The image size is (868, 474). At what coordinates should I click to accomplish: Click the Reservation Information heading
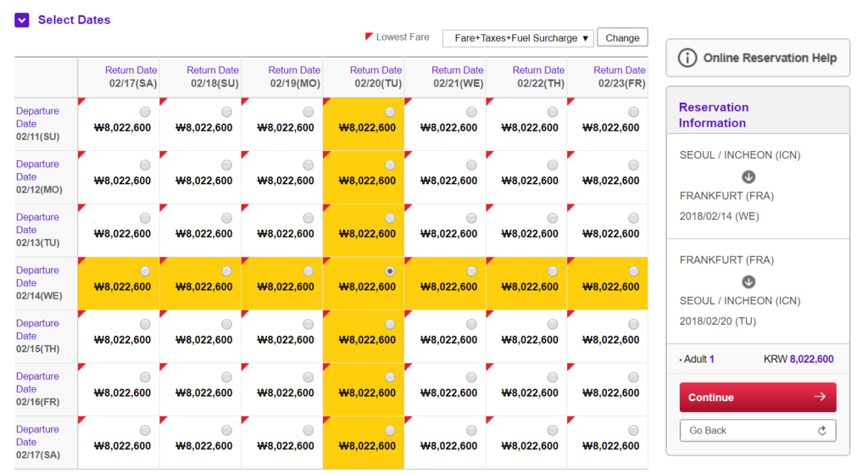click(714, 115)
